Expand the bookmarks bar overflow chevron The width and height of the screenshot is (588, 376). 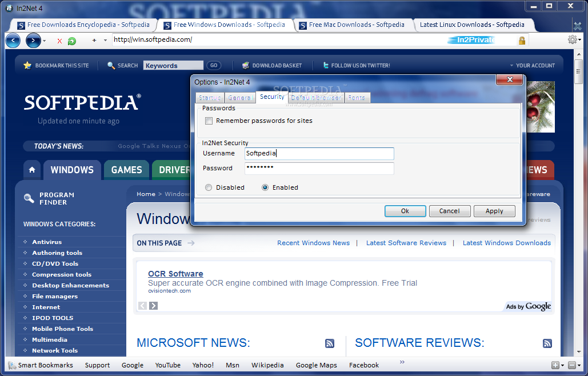tap(402, 362)
